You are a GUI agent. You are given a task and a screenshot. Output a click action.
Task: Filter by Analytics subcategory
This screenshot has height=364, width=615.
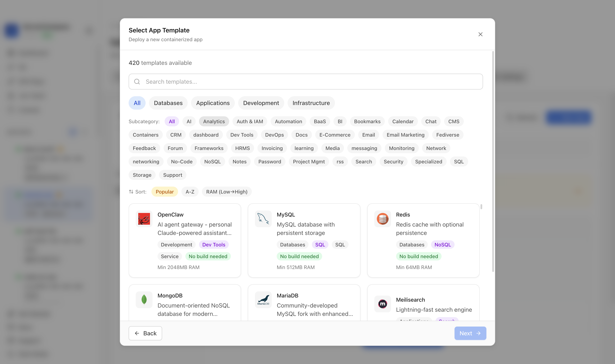click(214, 121)
